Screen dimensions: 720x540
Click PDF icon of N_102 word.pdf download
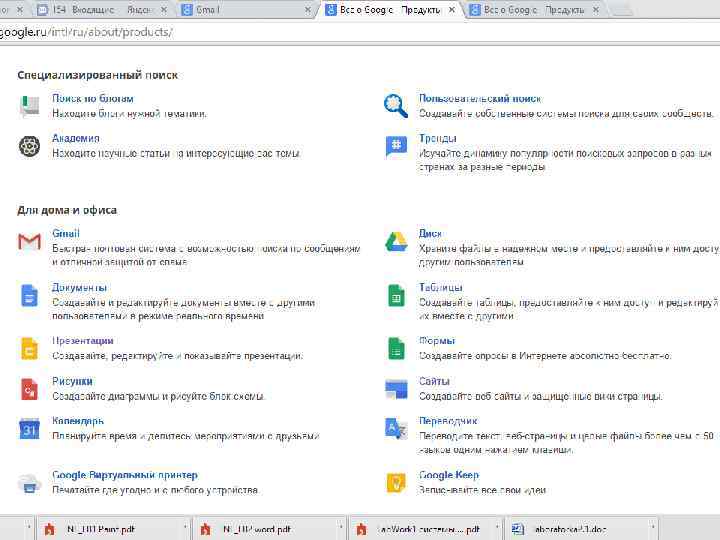(205, 529)
